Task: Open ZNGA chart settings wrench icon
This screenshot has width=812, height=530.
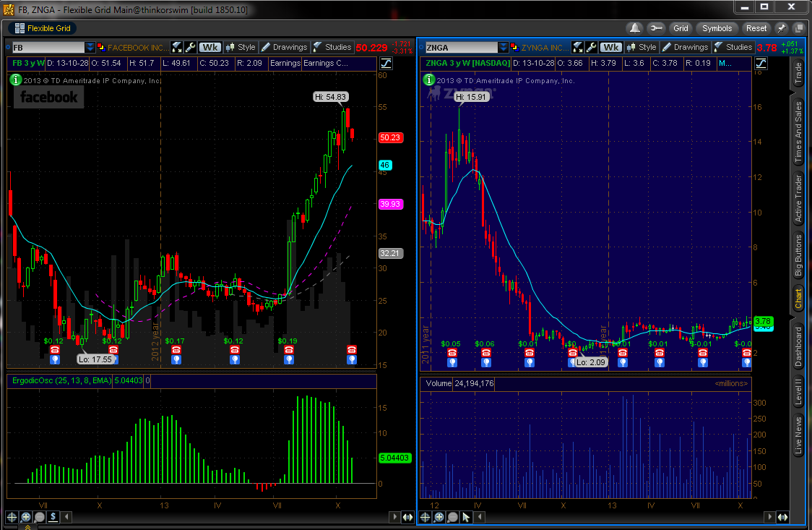Action: pyautogui.click(x=592, y=48)
